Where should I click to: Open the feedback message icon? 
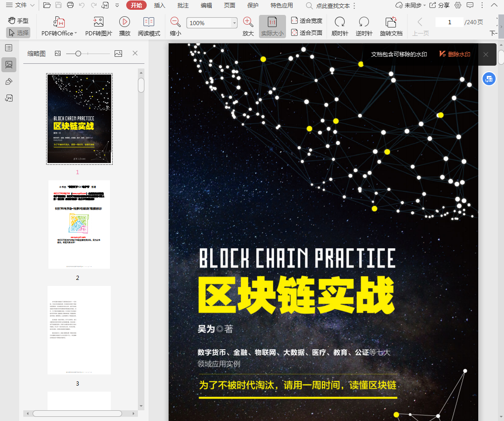[470, 5]
